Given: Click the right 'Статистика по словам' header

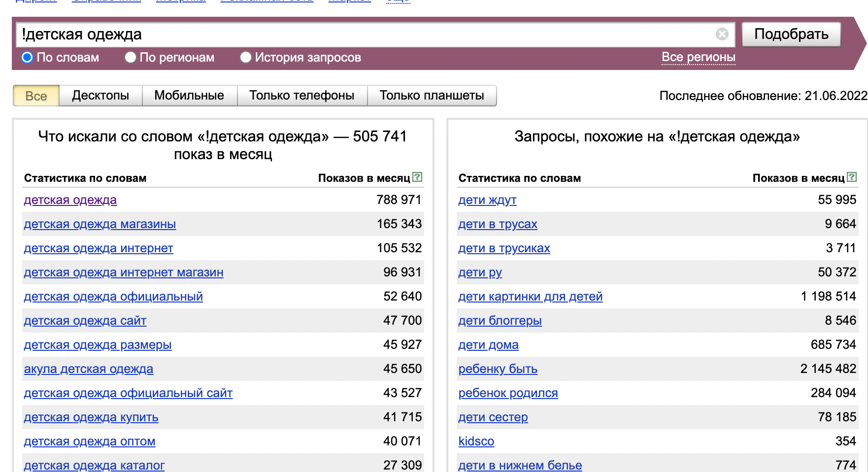Looking at the screenshot, I should (x=520, y=178).
